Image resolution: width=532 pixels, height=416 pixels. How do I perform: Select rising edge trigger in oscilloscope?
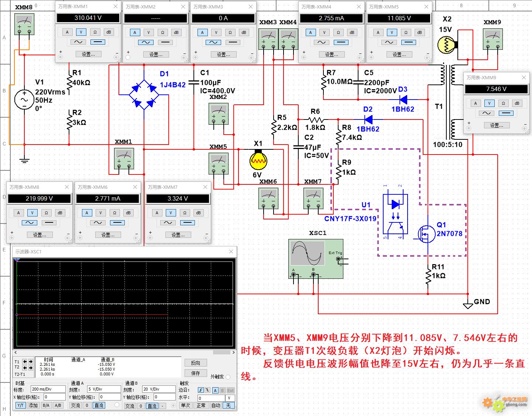pyautogui.click(x=200, y=390)
